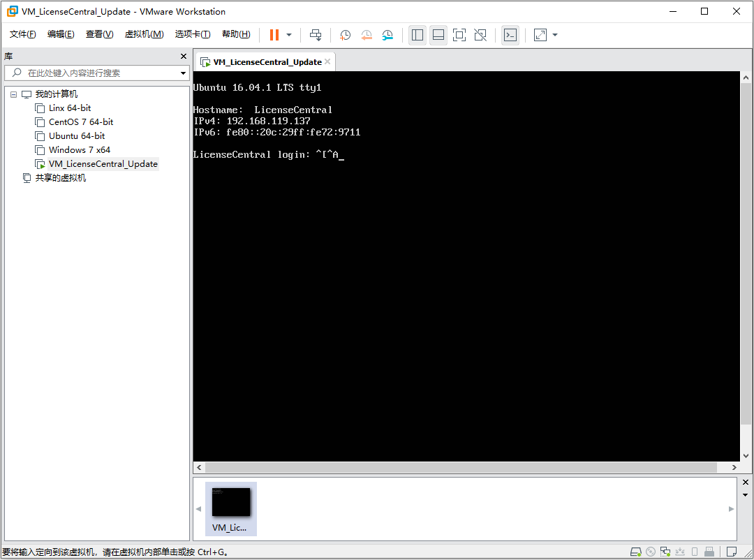754x560 pixels.
Task: Click inside the VM console screen
Action: (466, 266)
